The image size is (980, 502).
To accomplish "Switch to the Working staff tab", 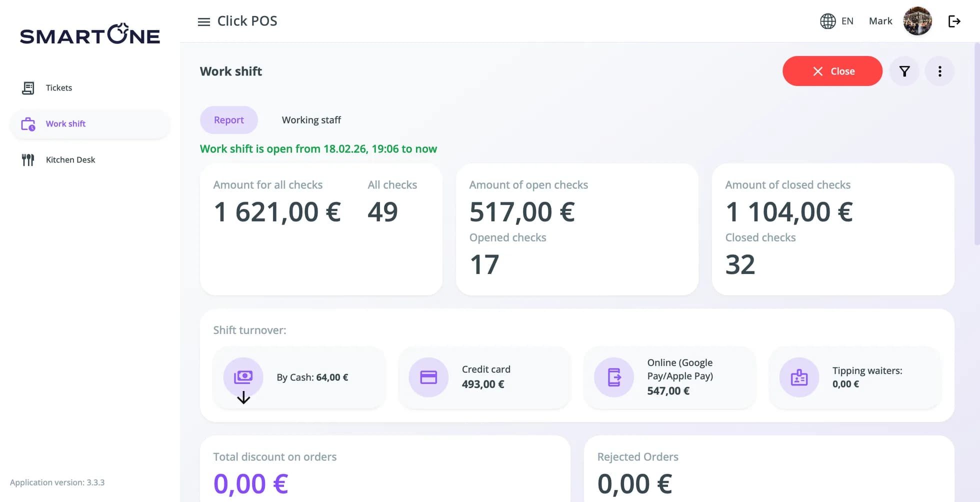I will coord(311,120).
